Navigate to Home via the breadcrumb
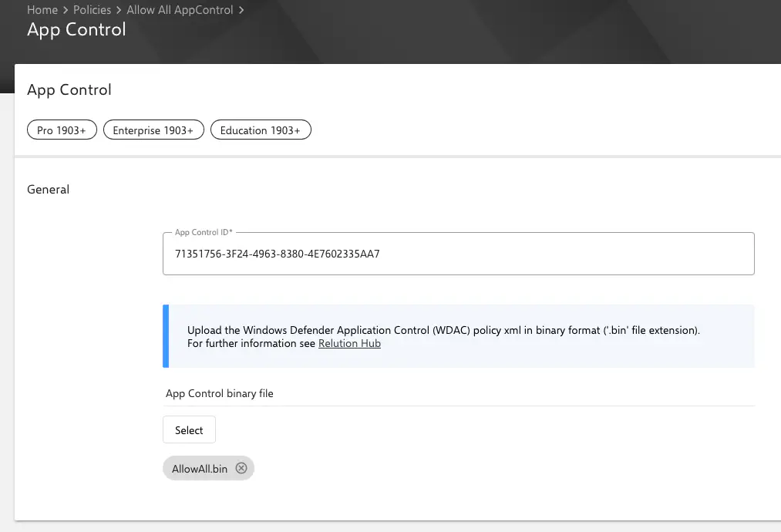The image size is (781, 532). [42, 10]
